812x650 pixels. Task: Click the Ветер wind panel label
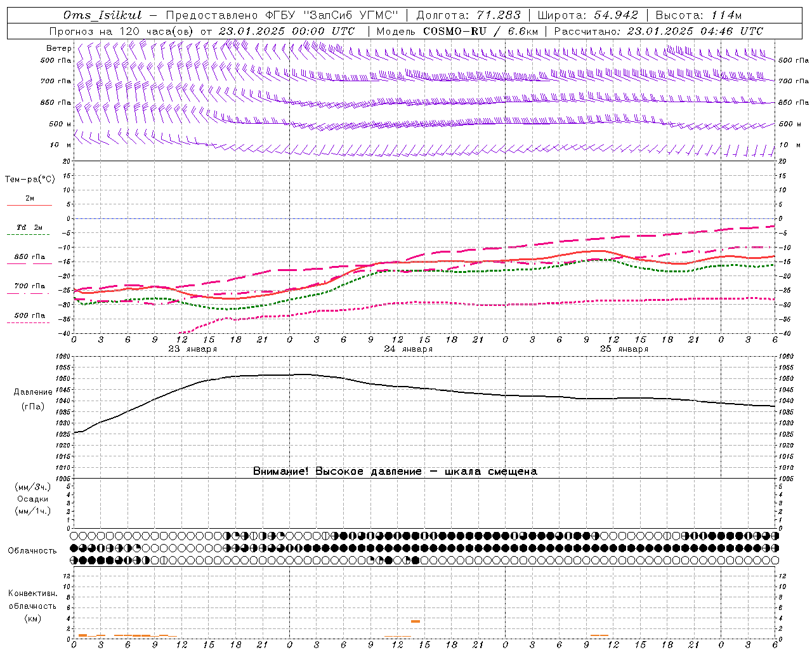point(59,48)
